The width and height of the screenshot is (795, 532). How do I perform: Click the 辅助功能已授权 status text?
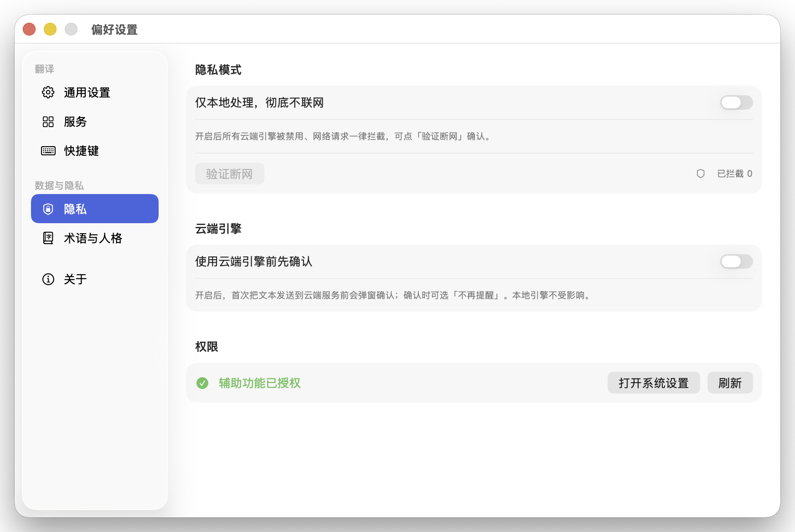tap(260, 383)
